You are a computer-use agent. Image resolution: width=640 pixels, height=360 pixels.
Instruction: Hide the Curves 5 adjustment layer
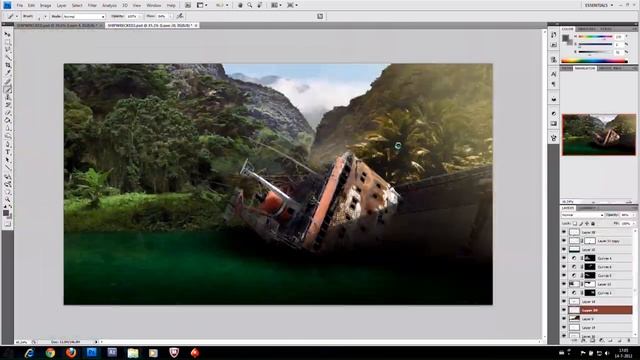click(564, 275)
